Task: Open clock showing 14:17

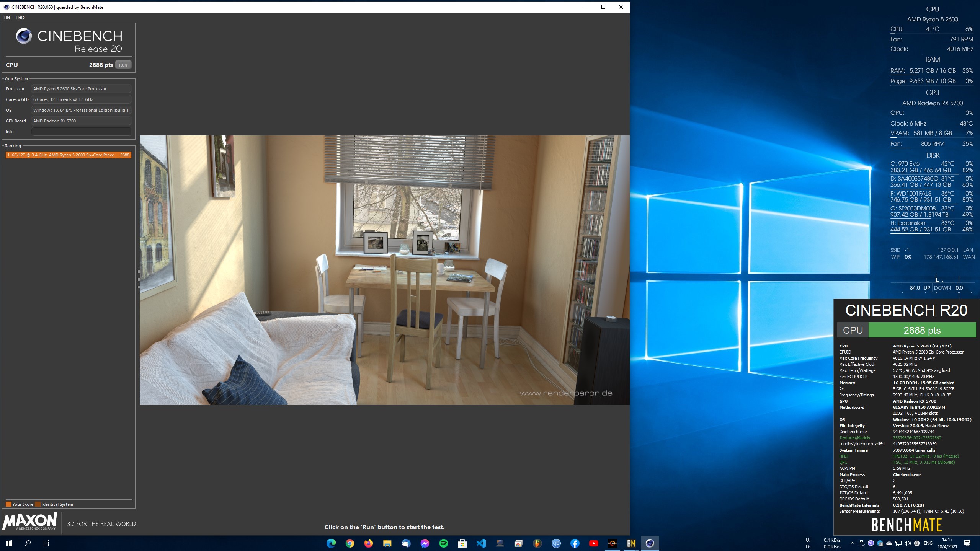Action: point(947,543)
